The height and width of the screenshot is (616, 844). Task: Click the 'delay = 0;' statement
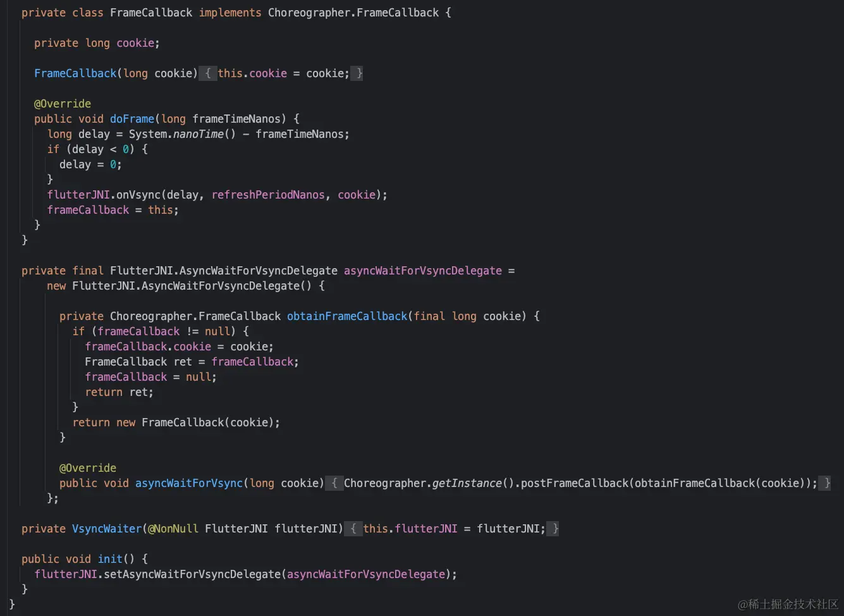(90, 164)
